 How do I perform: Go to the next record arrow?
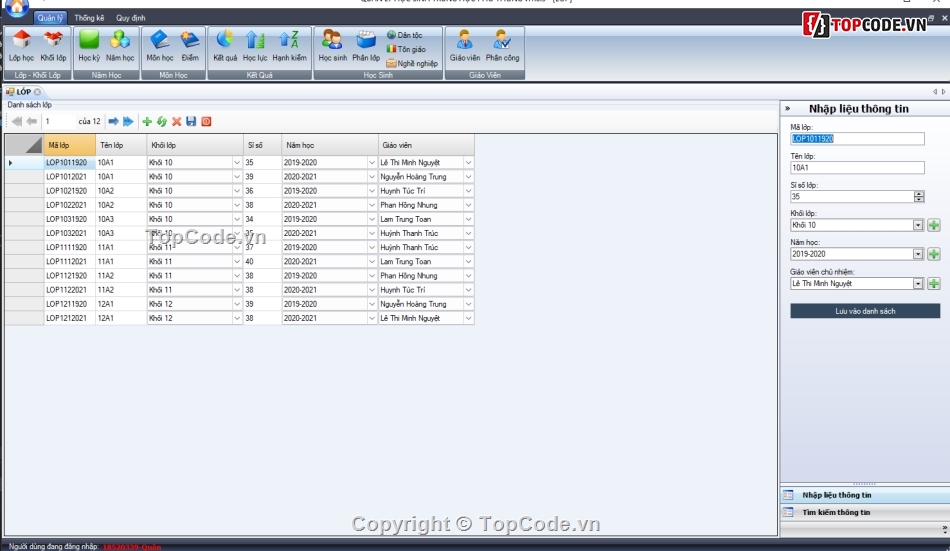pyautogui.click(x=113, y=121)
